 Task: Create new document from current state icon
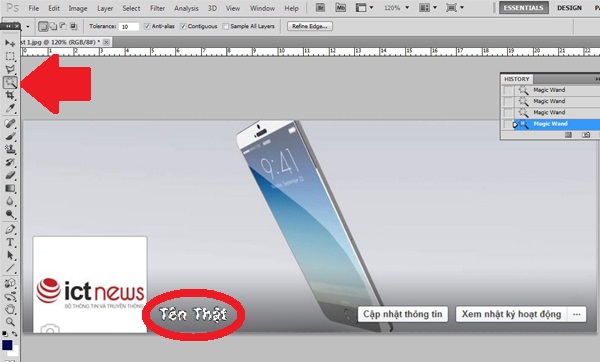point(569,135)
